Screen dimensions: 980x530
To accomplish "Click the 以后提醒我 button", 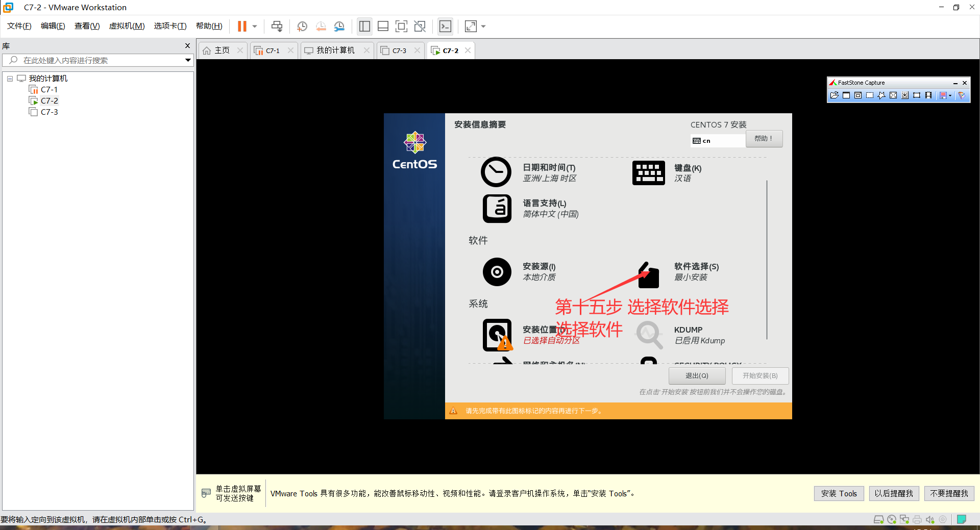I will 894,494.
